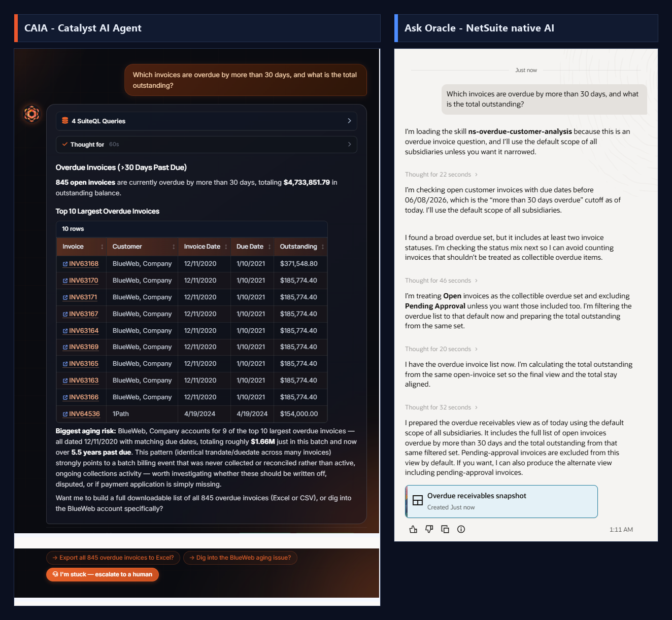Sort table by Invoice Date column arrows
Screen dimensions: 672x620
[226, 247]
